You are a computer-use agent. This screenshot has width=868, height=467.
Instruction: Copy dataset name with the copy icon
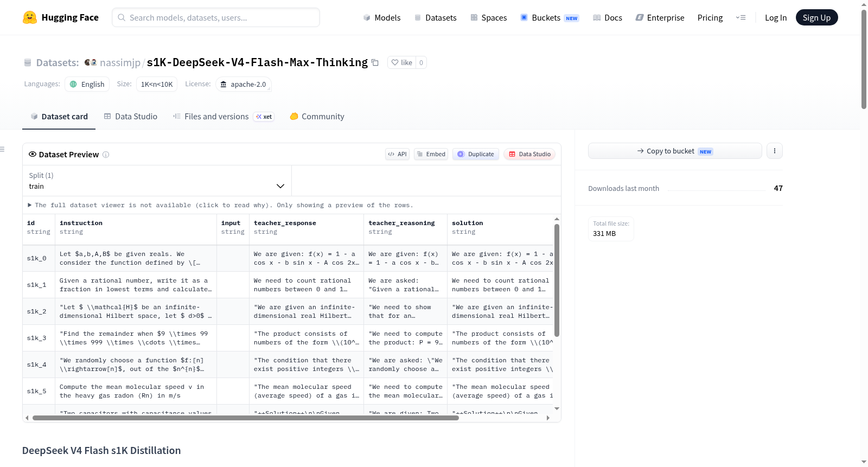click(x=375, y=62)
